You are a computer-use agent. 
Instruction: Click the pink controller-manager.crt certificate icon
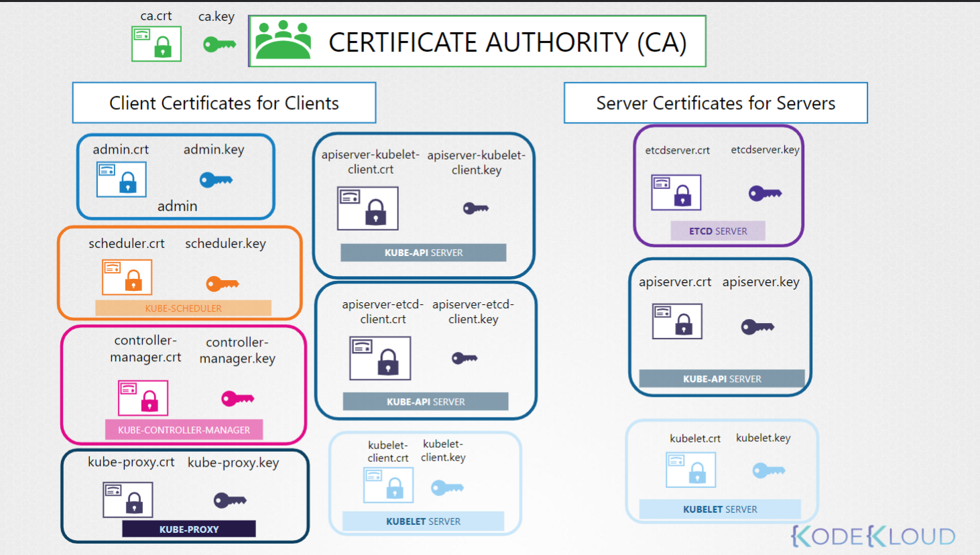tap(143, 397)
